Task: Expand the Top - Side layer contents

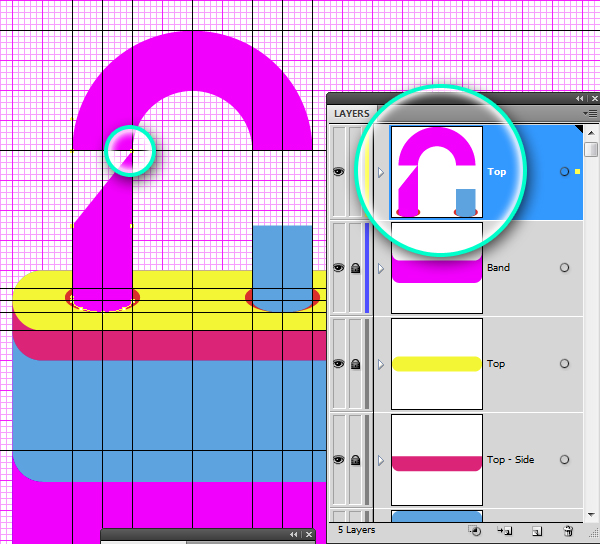Action: [x=381, y=461]
